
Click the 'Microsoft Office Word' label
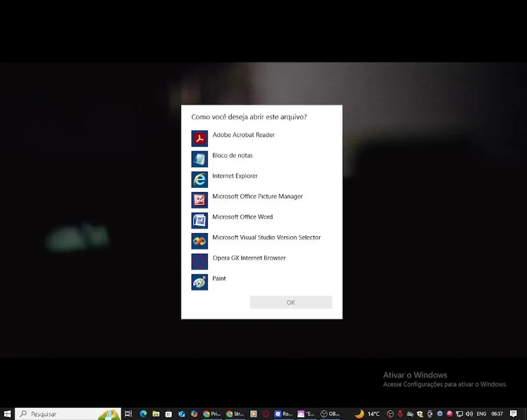coord(242,217)
